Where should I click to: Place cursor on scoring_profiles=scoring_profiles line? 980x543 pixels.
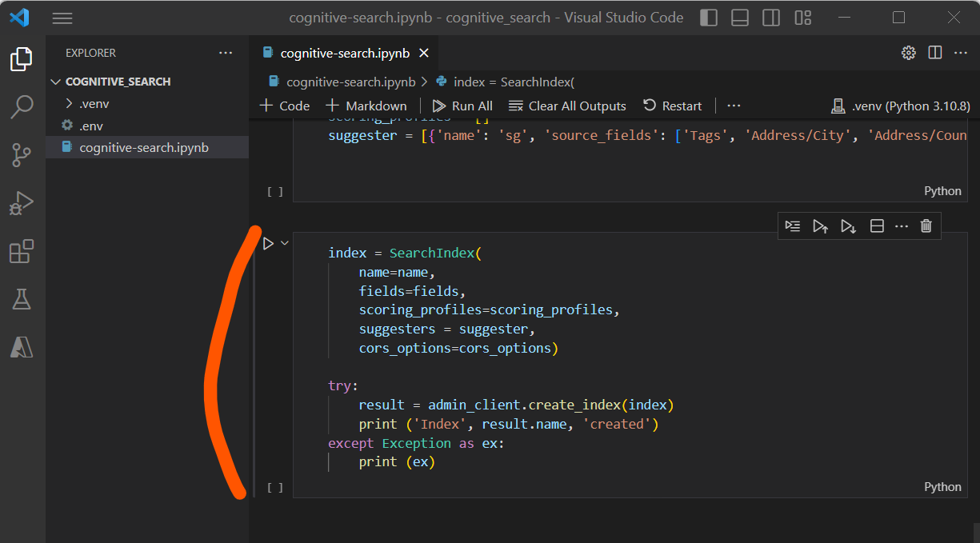(489, 309)
